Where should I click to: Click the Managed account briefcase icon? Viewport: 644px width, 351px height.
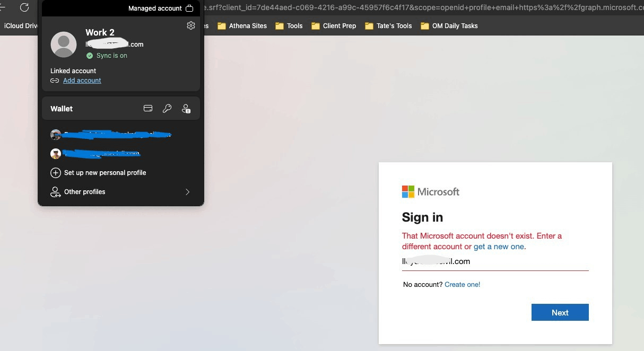189,8
